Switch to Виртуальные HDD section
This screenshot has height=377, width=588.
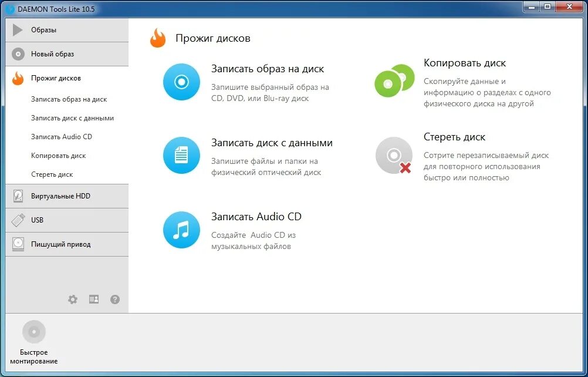[x=67, y=196]
